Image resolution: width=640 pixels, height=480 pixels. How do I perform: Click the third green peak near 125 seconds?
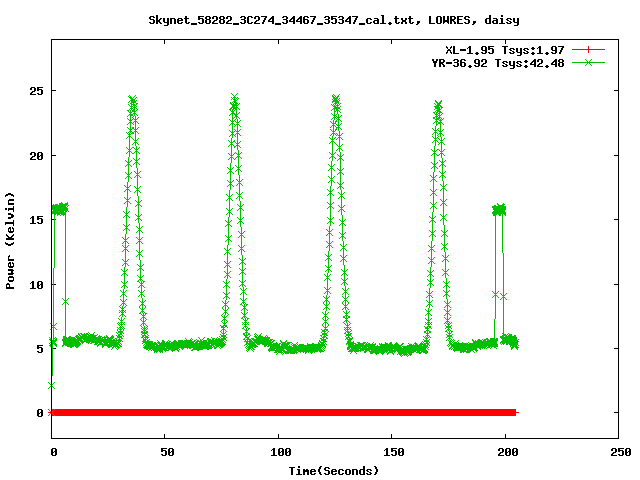(336, 100)
